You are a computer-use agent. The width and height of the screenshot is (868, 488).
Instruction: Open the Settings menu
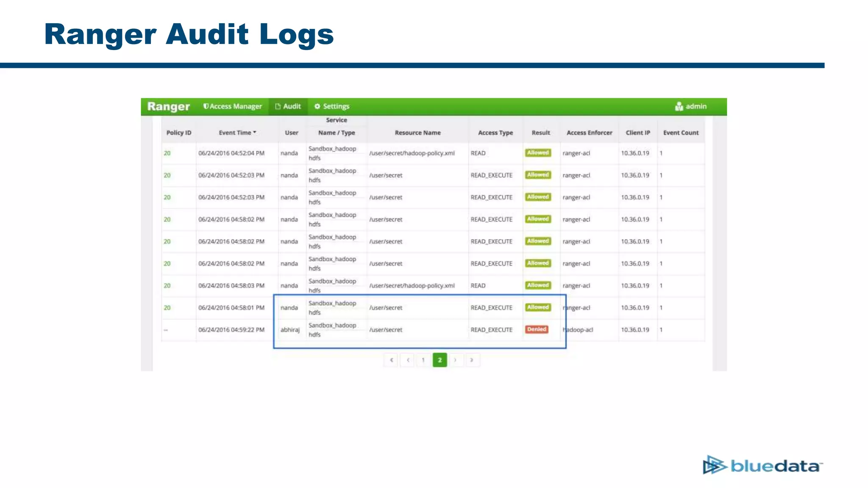point(332,106)
